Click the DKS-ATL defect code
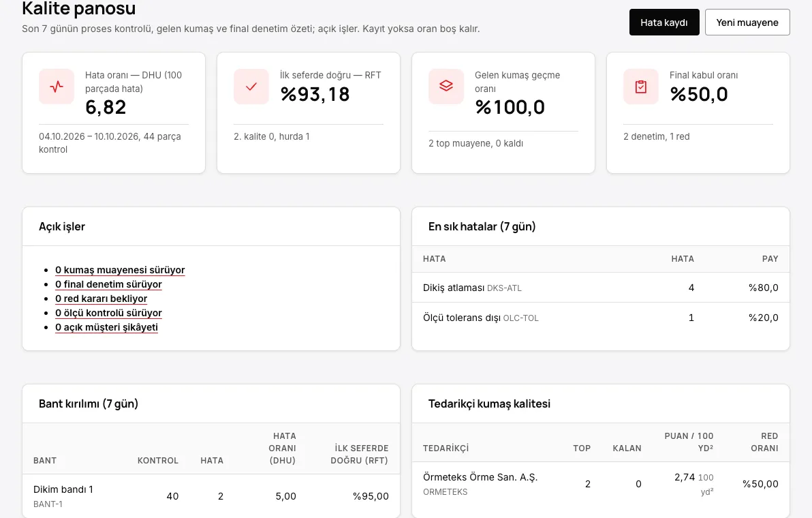 click(x=504, y=288)
